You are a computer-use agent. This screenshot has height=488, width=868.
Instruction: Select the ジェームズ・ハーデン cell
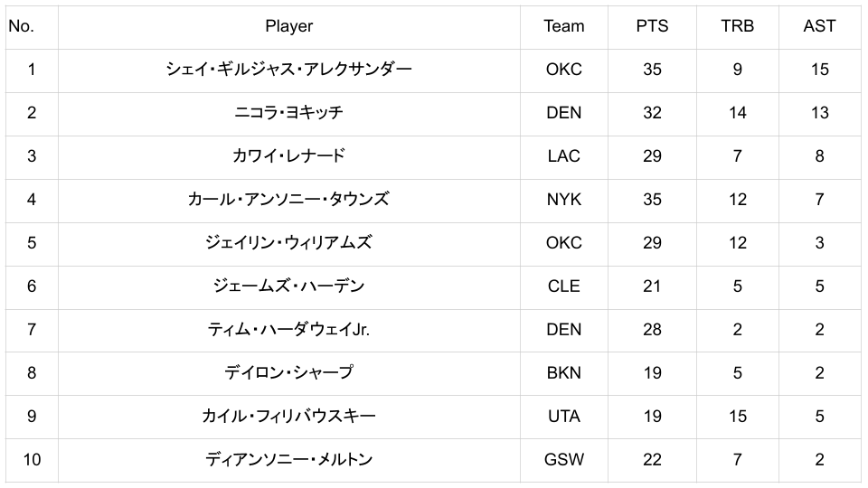(x=288, y=286)
